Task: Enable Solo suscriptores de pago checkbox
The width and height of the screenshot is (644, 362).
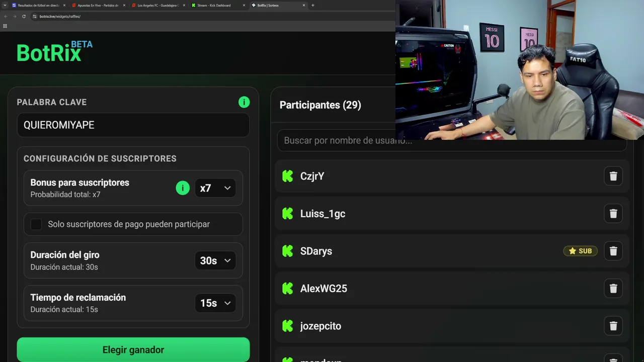Action: [x=36, y=224]
